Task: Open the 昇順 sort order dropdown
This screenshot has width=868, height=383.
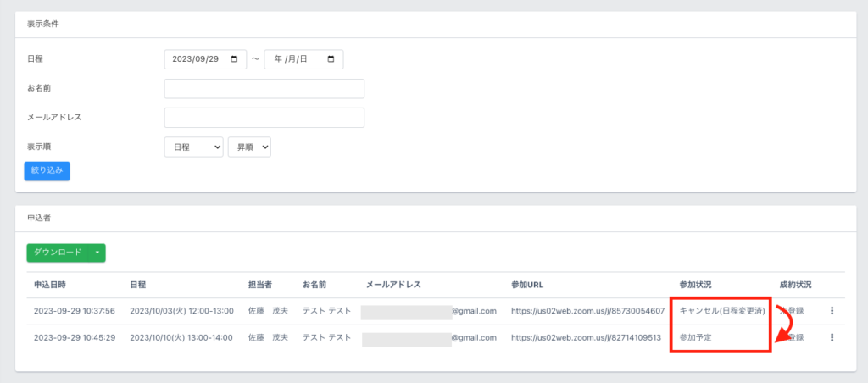Action: coord(248,147)
